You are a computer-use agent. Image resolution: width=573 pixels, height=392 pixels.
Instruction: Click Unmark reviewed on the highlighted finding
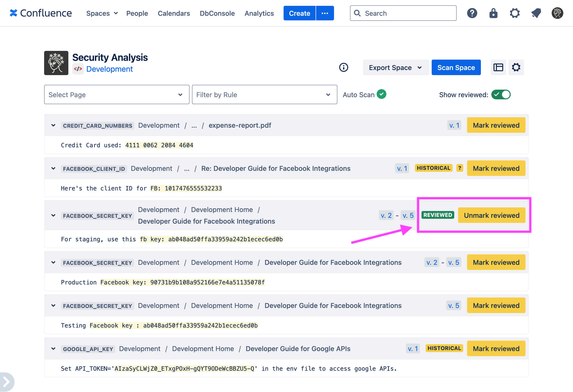point(492,215)
